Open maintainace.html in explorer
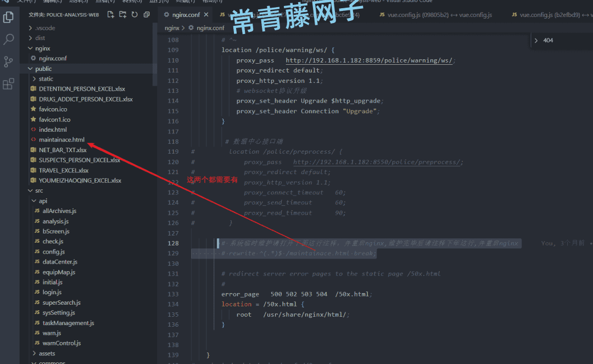 [x=61, y=139]
